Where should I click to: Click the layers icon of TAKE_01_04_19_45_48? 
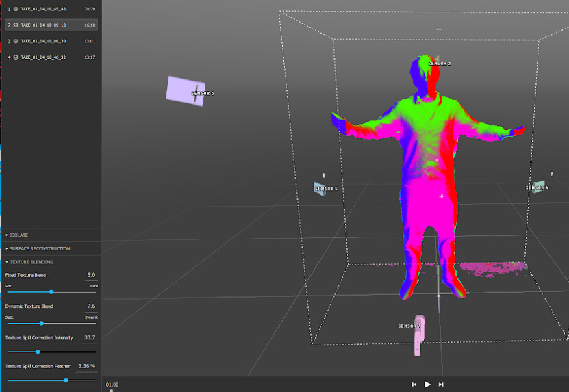click(x=16, y=10)
